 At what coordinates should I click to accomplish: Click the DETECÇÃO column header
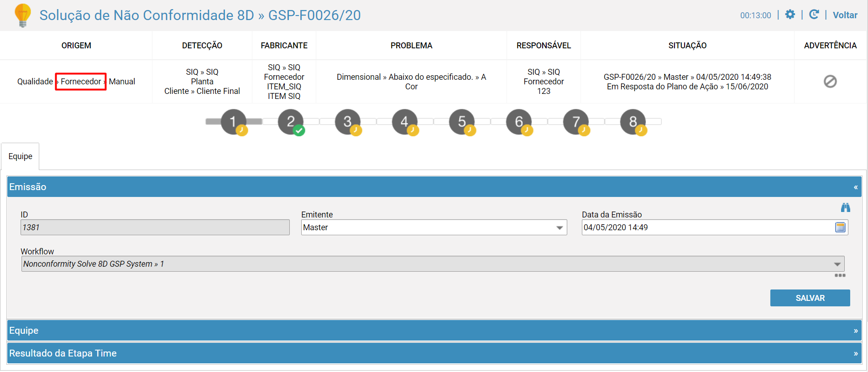(x=202, y=46)
